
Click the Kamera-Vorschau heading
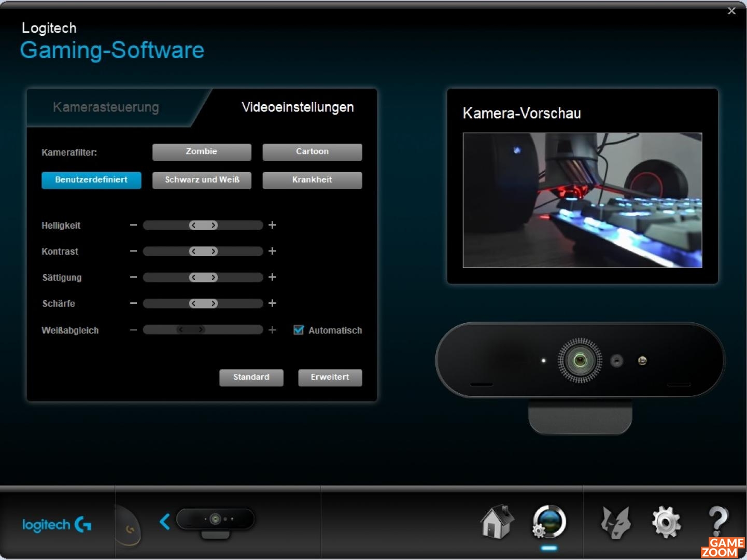tap(522, 114)
